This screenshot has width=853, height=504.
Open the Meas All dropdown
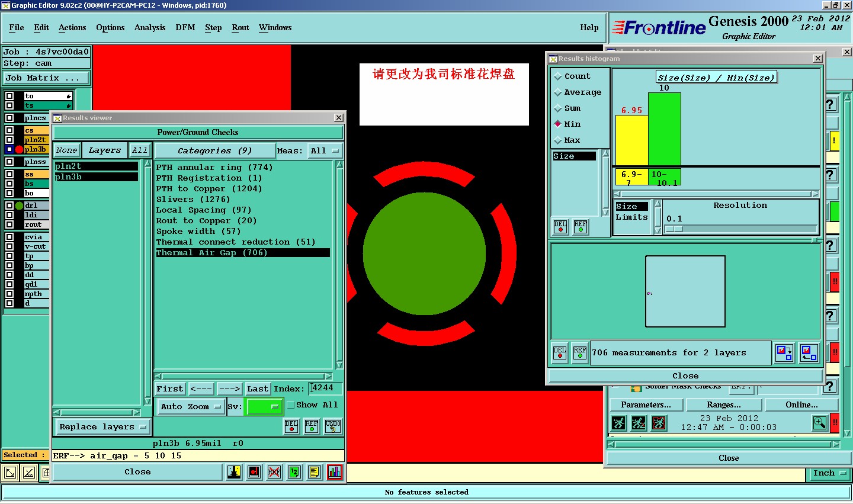click(x=325, y=151)
